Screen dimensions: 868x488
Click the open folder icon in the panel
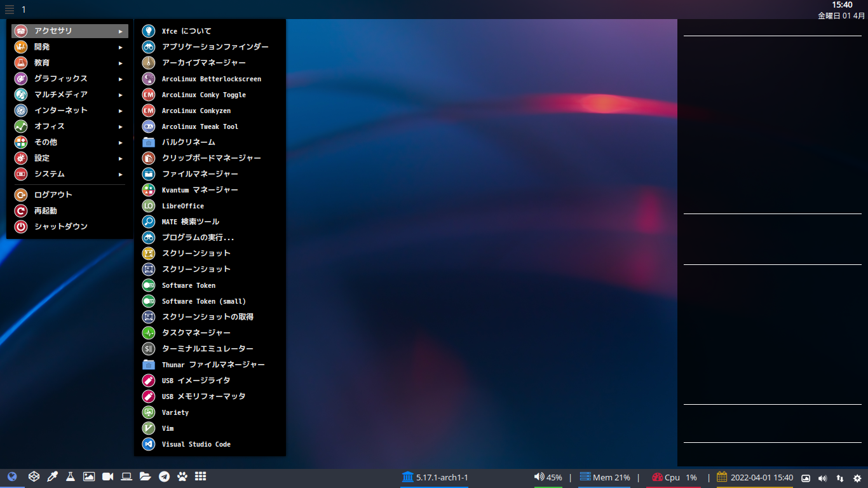(x=145, y=477)
